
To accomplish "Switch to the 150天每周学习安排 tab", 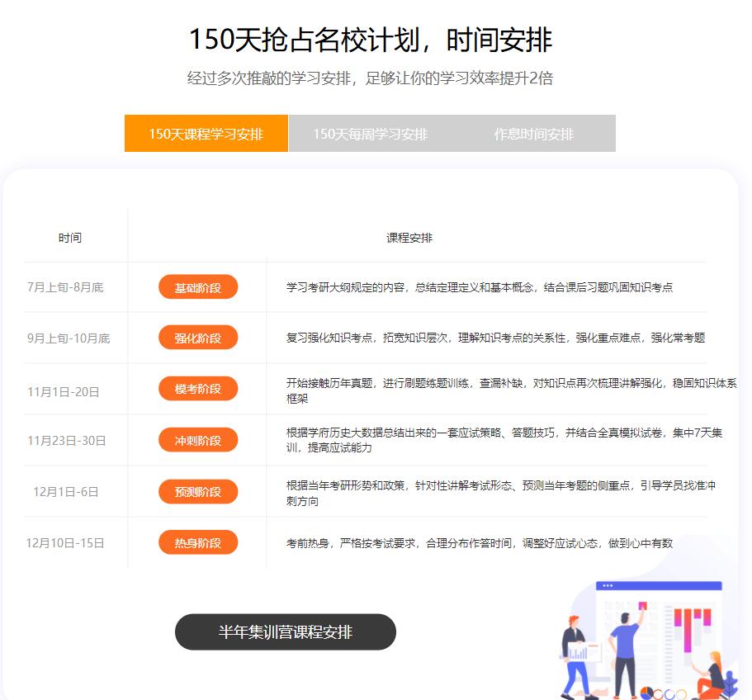I will pyautogui.click(x=371, y=133).
